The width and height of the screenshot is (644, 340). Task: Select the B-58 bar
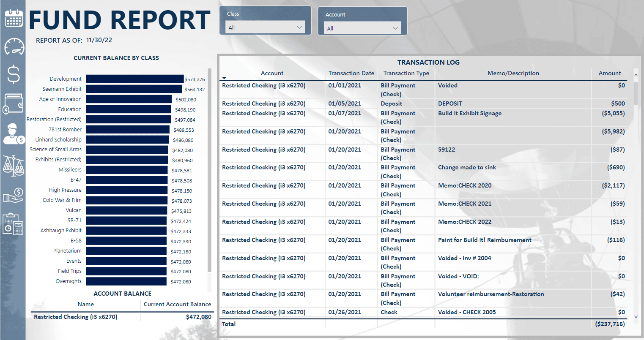click(x=126, y=241)
